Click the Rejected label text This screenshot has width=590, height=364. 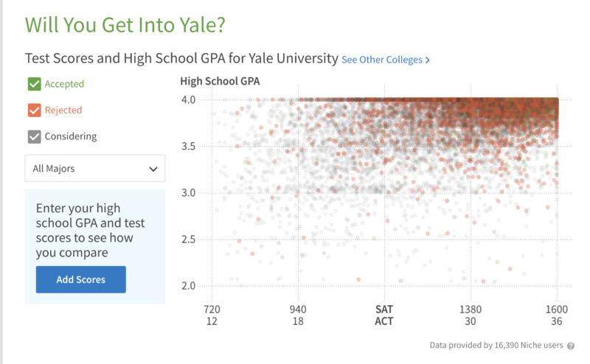tap(63, 111)
